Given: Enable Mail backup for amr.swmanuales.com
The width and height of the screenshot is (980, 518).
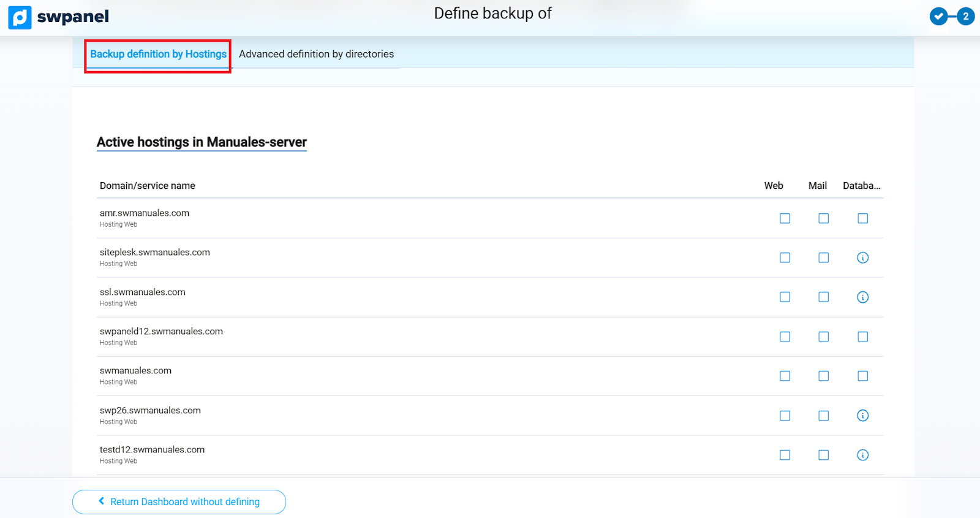Looking at the screenshot, I should coord(823,218).
